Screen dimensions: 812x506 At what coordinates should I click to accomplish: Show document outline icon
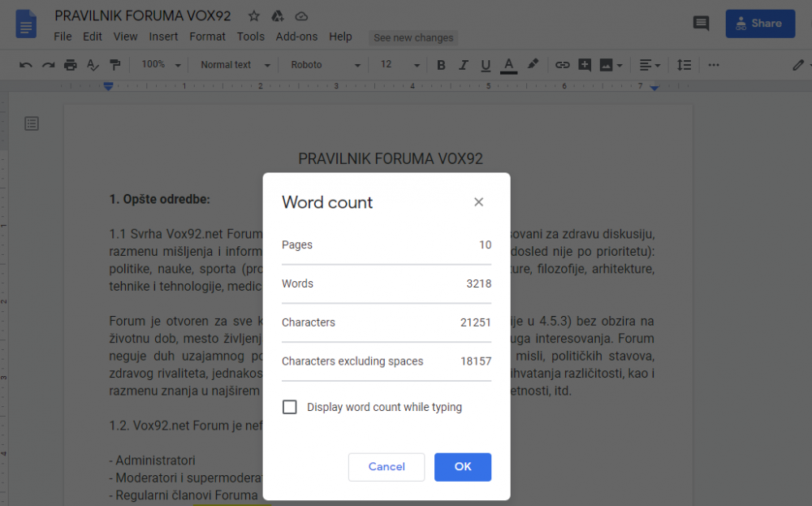[32, 123]
